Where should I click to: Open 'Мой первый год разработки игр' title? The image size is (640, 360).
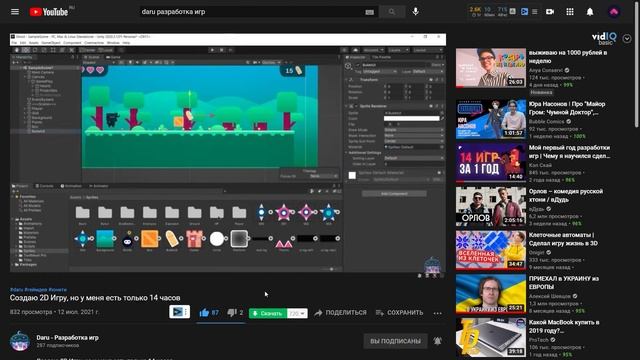click(569, 151)
